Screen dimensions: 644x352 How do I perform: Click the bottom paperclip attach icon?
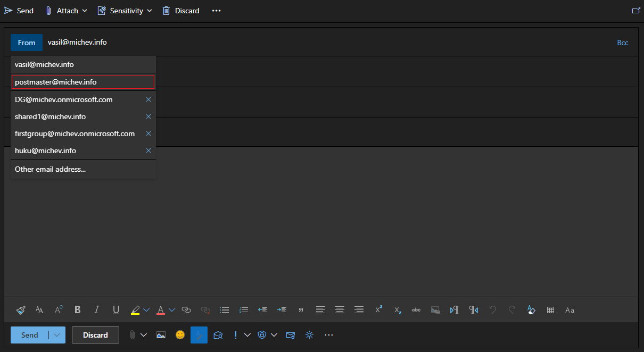click(132, 335)
